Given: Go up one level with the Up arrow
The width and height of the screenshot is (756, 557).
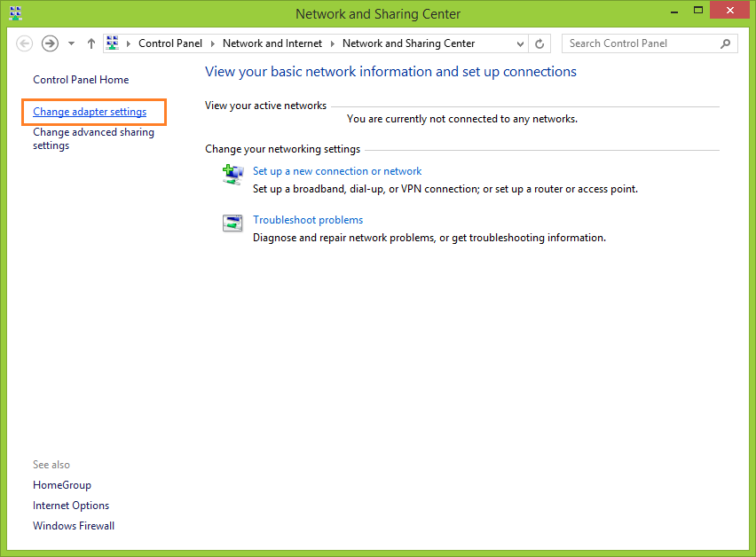Looking at the screenshot, I should [91, 43].
